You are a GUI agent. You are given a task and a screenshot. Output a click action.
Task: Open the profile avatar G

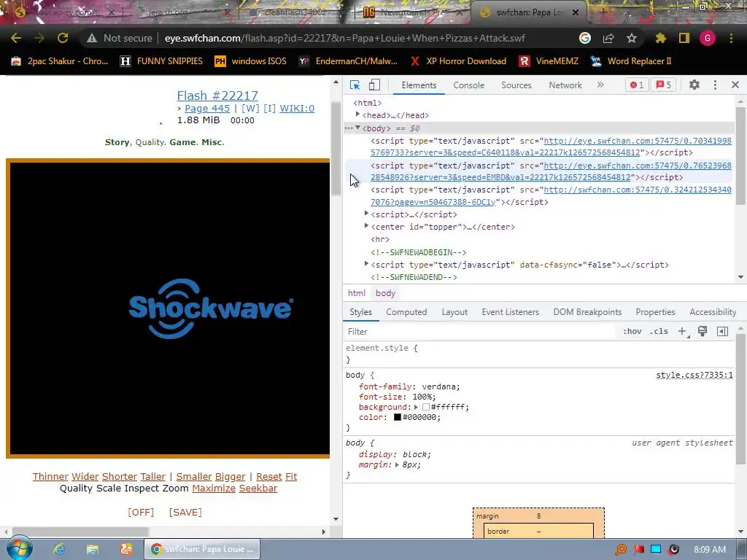pyautogui.click(x=708, y=38)
